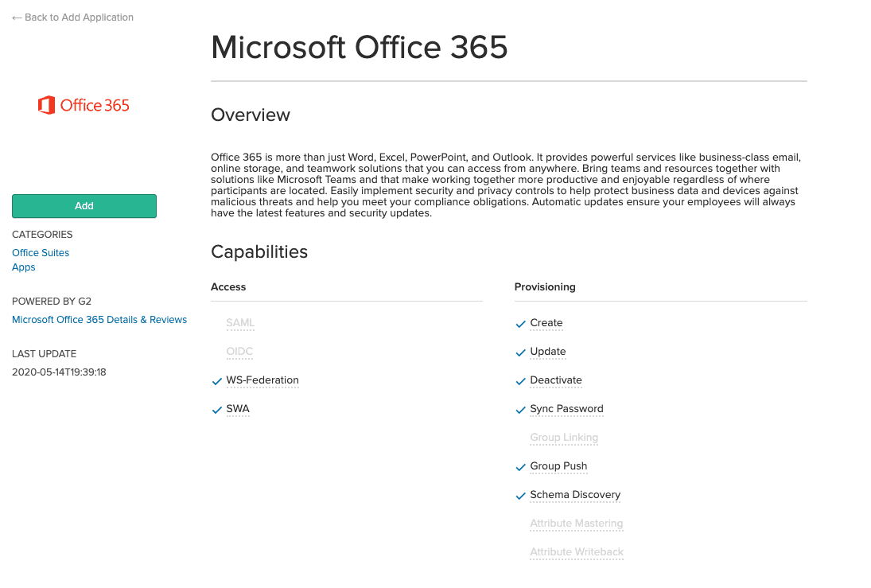Click the checkmark beside Group Push

point(520,467)
